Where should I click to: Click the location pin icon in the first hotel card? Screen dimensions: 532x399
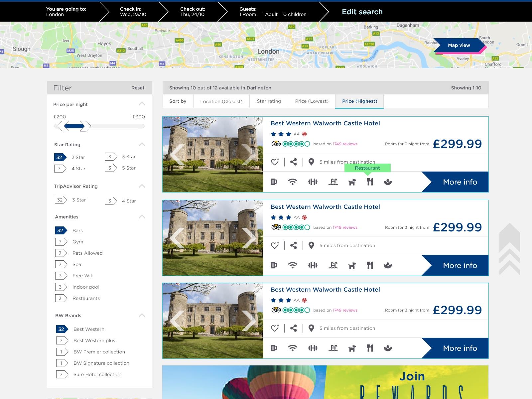[311, 162]
